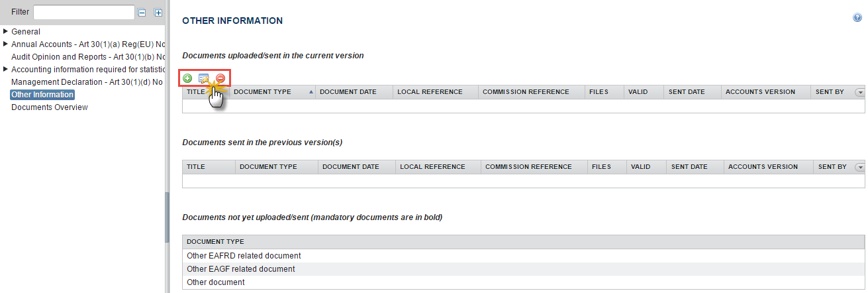The height and width of the screenshot is (293, 868).
Task: Expand all tree nodes plus icon
Action: click(x=158, y=13)
